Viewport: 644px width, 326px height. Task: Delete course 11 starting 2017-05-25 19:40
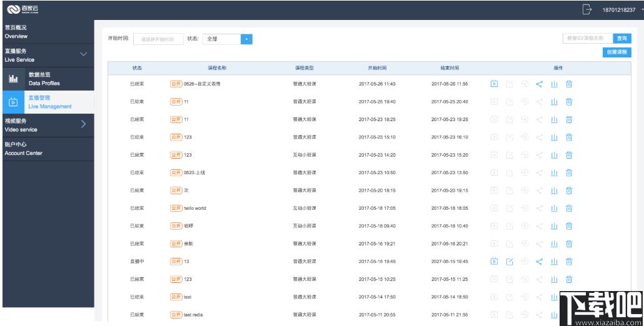tap(569, 102)
